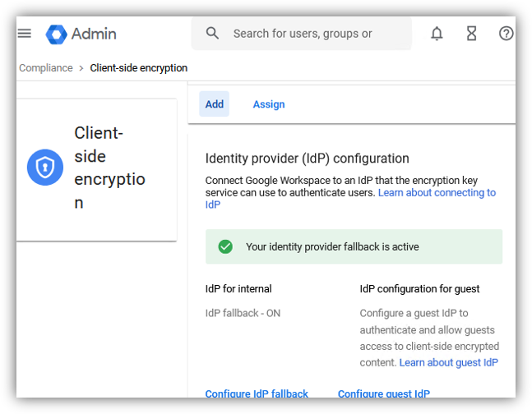Click the Admin title text

[x=94, y=34]
